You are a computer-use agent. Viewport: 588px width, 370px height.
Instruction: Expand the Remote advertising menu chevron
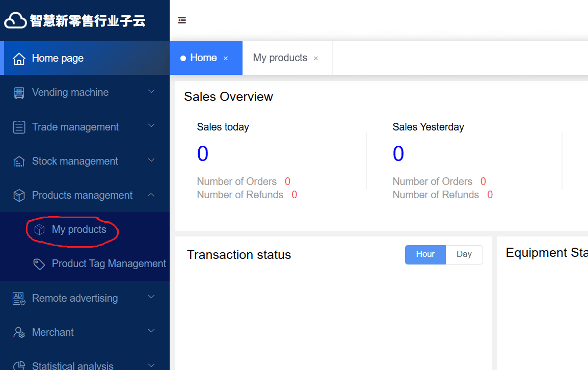(x=151, y=297)
